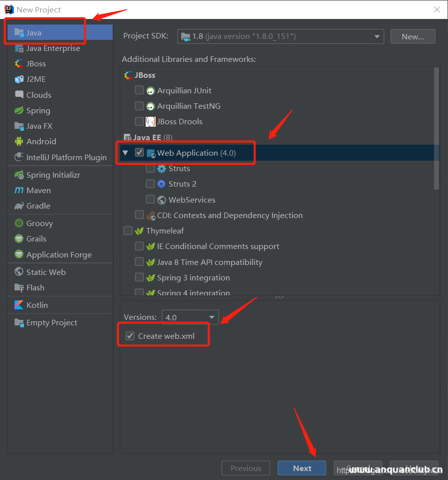Select Maven project type
Image resolution: width=448 pixels, height=480 pixels.
60,190
